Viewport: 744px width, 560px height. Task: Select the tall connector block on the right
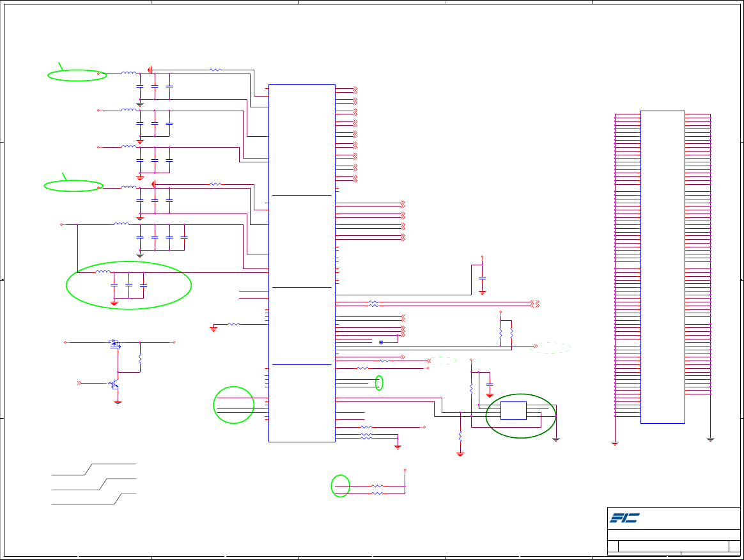point(662,267)
